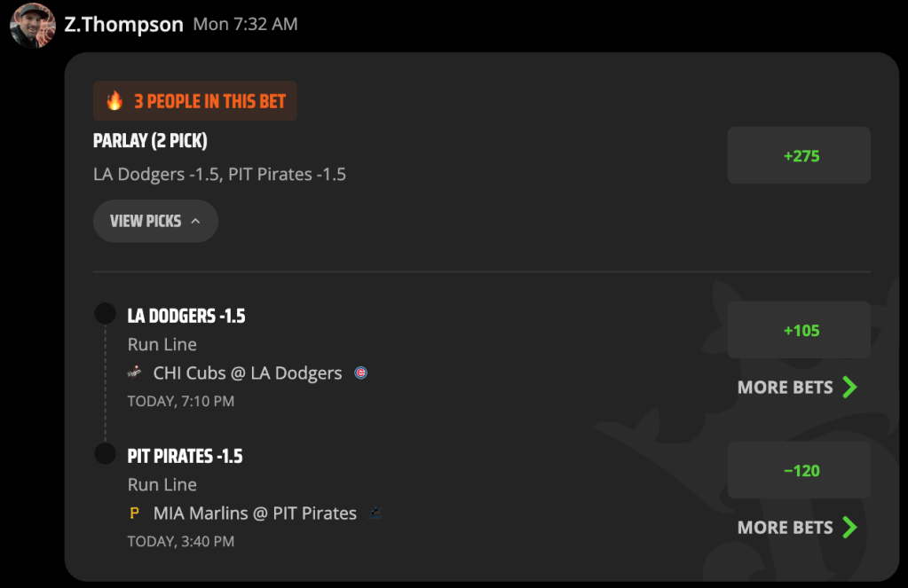Click the Pirates P logo
Image resolution: width=908 pixels, height=588 pixels.
(x=134, y=513)
